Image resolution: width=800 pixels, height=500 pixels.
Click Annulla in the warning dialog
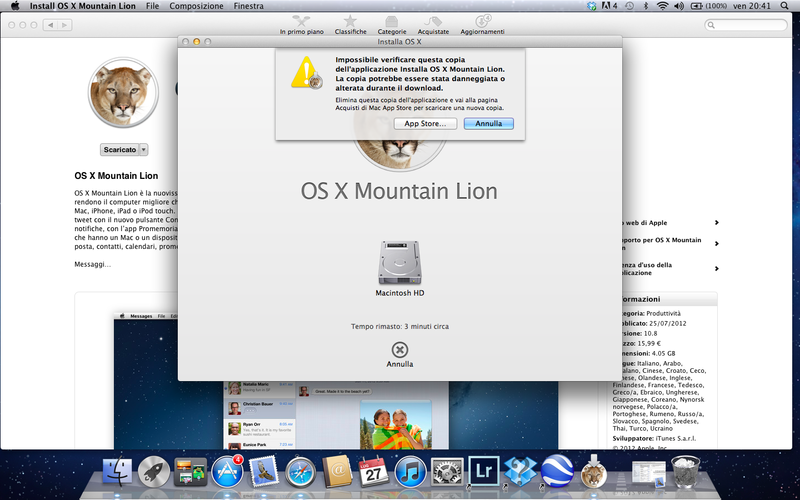coord(488,123)
